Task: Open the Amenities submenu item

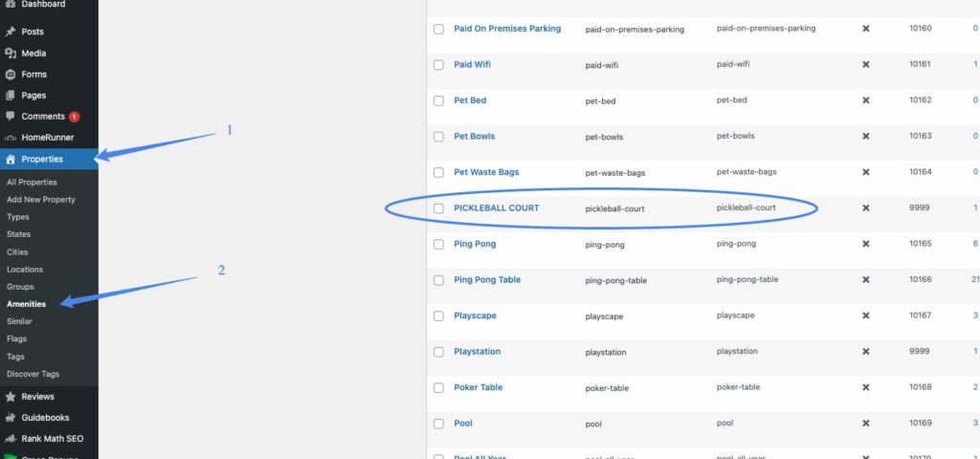Action: (26, 304)
